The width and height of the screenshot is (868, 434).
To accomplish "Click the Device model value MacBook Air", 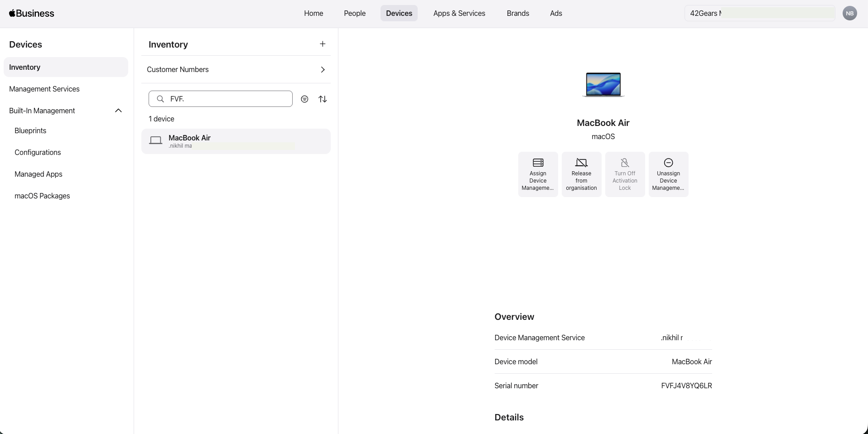I will click(x=692, y=362).
